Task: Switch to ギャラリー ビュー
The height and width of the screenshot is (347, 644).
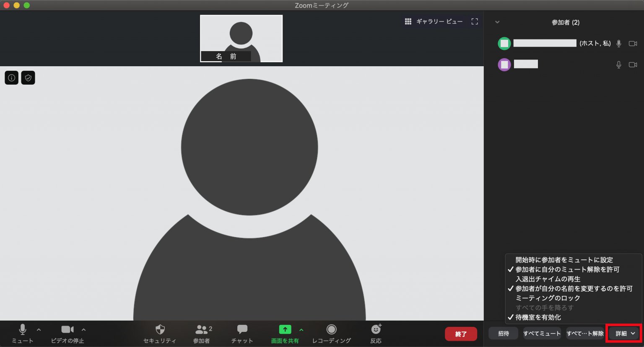Action: click(x=434, y=21)
